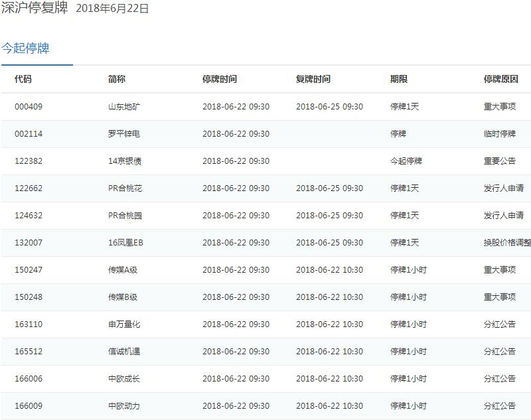The image size is (531, 420).
Task: Click the 简称 column header
Action: [117, 79]
